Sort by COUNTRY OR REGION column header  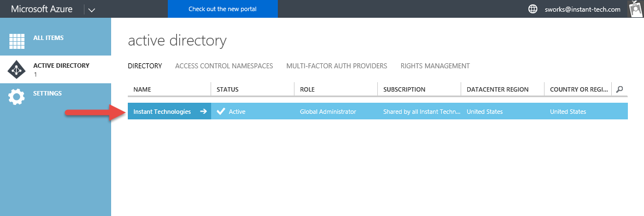click(578, 89)
